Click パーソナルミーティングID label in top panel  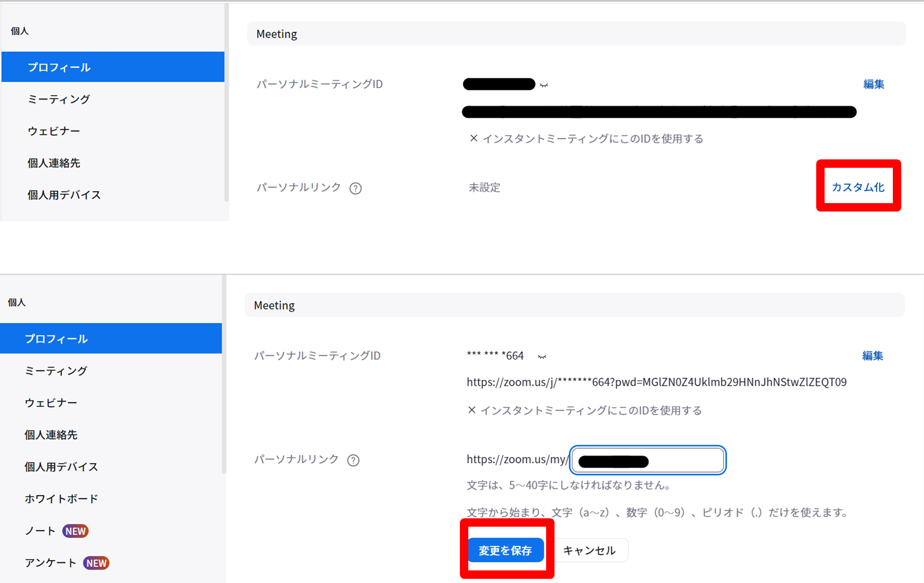[x=320, y=84]
